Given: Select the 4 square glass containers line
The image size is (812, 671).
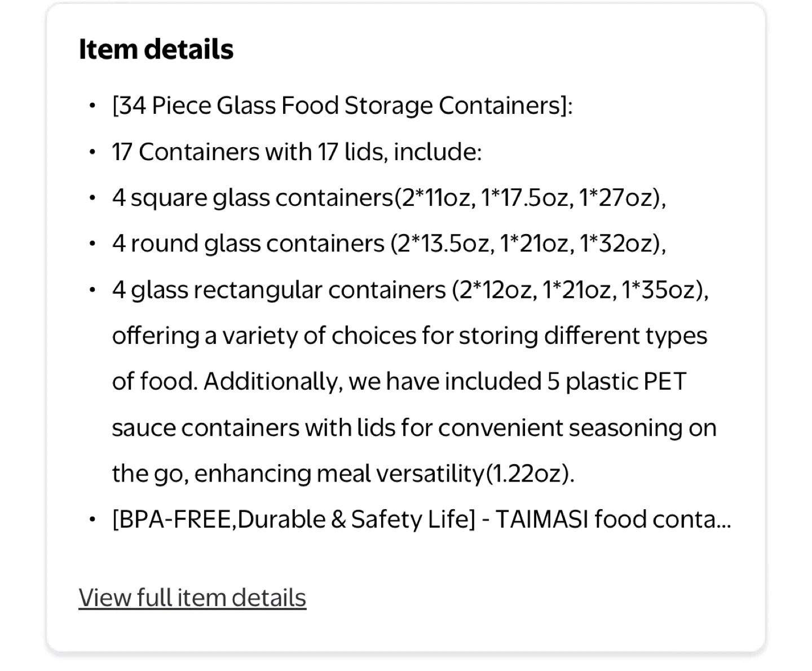Looking at the screenshot, I should [389, 197].
